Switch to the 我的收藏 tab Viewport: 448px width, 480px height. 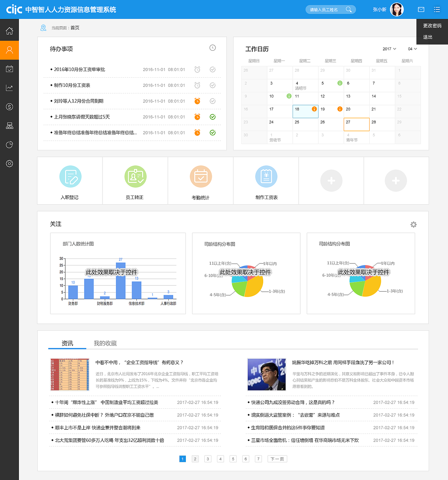click(x=105, y=343)
